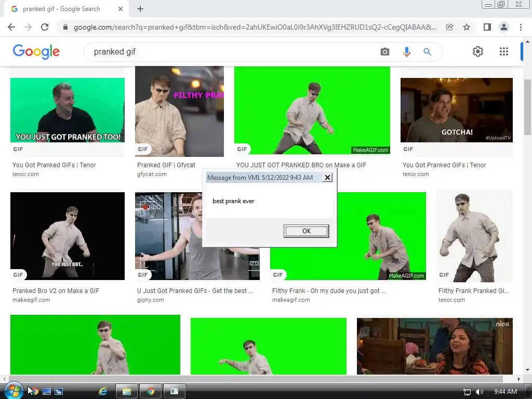Share this page from address bar
532x399 pixels.
[449, 27]
